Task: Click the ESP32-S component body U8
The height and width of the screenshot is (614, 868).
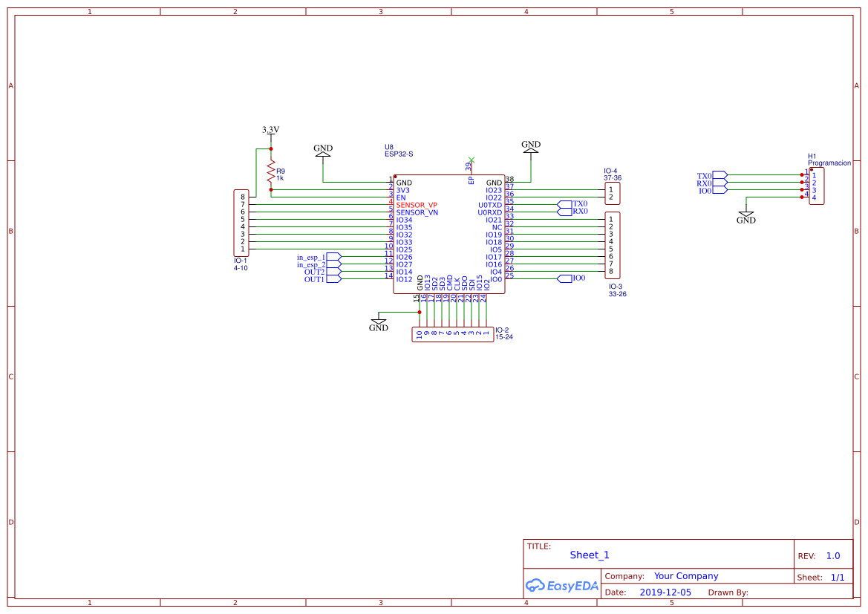Action: [x=449, y=234]
